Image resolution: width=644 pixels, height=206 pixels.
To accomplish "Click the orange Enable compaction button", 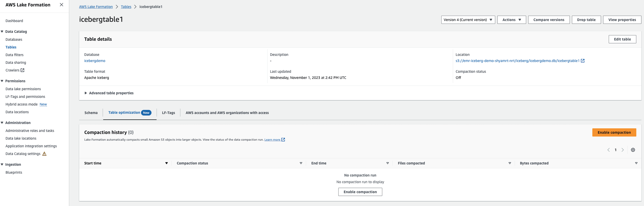I will [x=614, y=132].
